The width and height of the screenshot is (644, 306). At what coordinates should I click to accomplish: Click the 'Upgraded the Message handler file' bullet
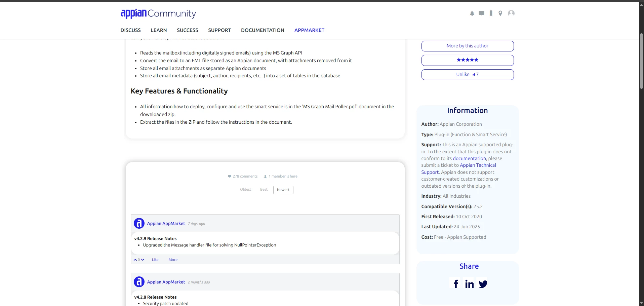pos(209,245)
